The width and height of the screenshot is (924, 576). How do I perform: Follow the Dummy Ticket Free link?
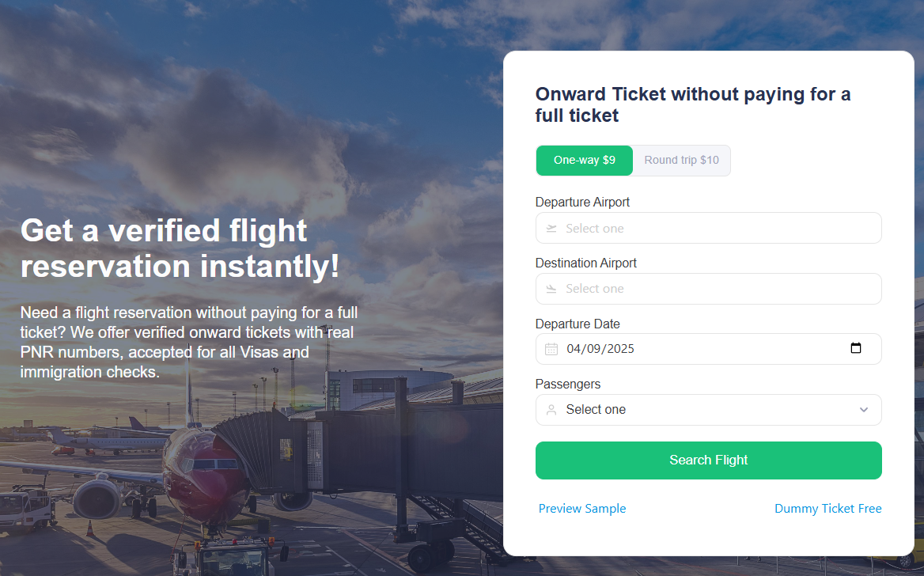point(827,509)
